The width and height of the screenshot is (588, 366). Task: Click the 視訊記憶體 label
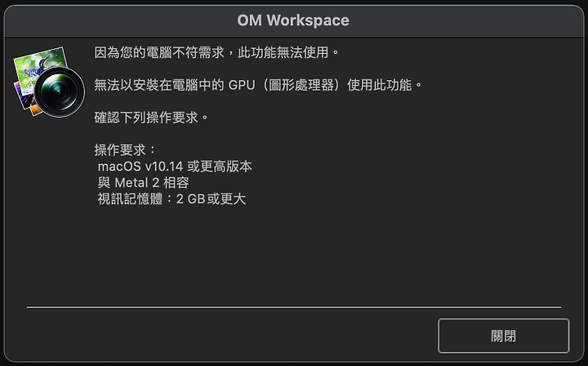130,199
